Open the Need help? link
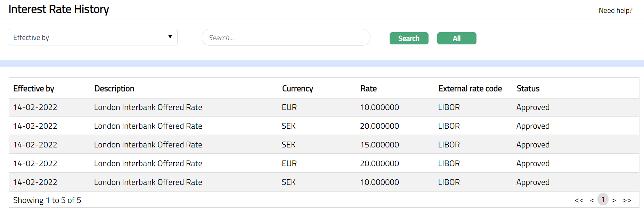 coord(615,10)
